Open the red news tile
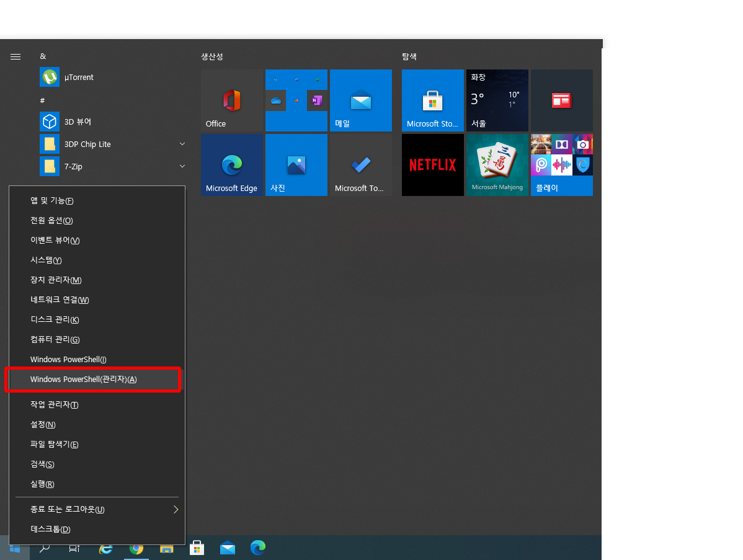 561,100
